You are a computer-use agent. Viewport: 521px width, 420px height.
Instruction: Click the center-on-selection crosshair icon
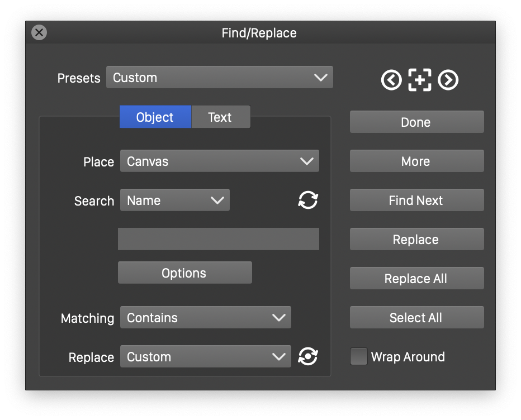(420, 80)
